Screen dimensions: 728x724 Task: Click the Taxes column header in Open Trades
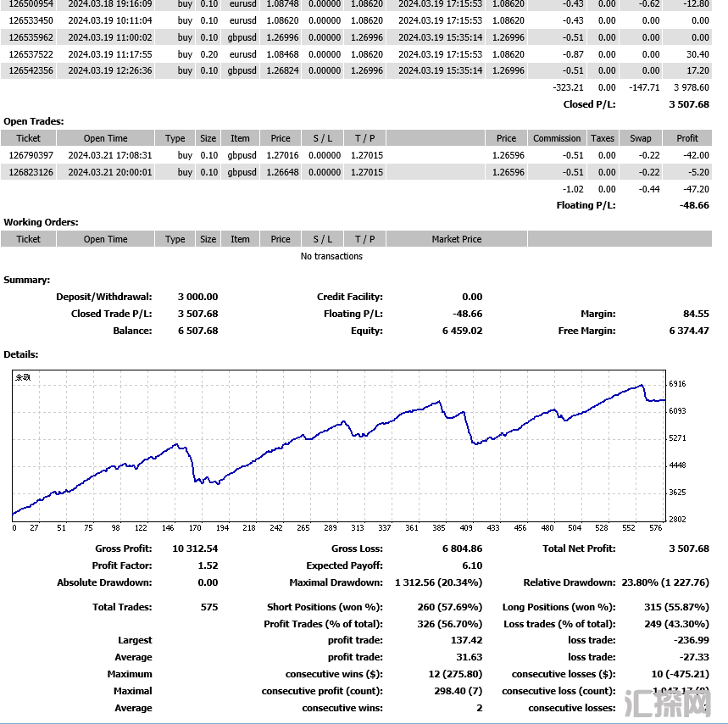click(603, 138)
